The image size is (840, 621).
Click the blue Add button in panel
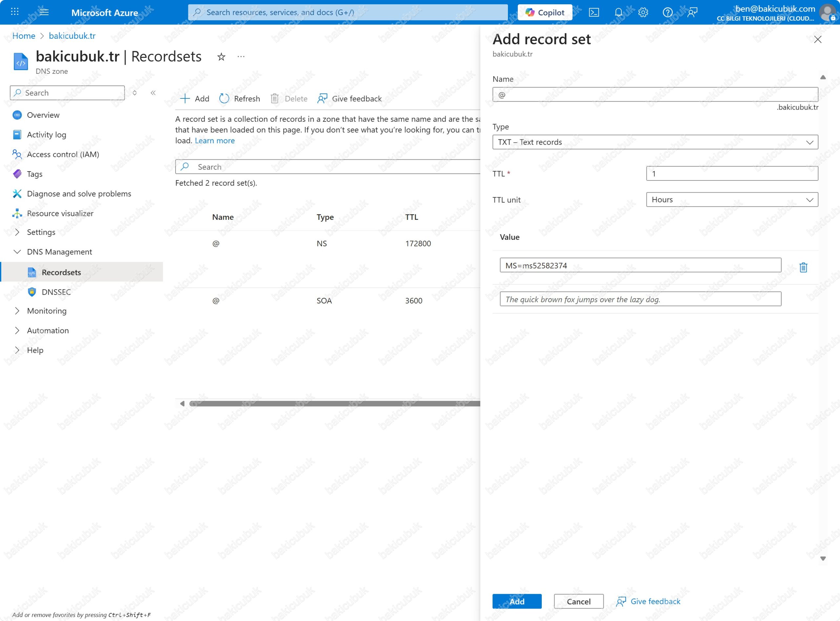click(517, 601)
